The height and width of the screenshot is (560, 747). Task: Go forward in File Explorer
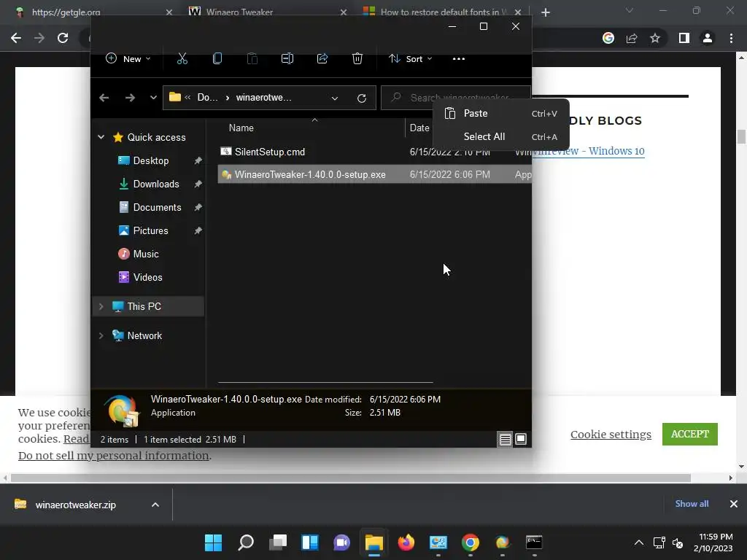(x=130, y=98)
